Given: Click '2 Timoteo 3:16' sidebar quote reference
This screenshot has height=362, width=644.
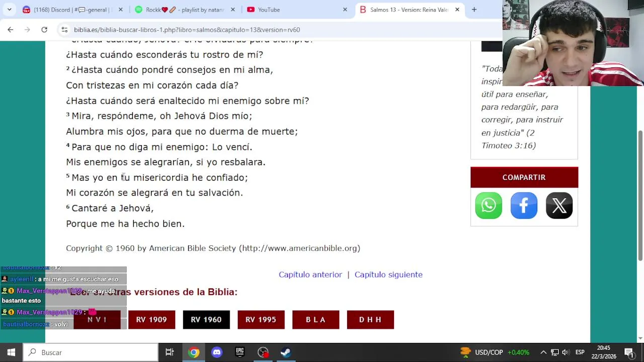Looking at the screenshot, I should coord(508,139).
